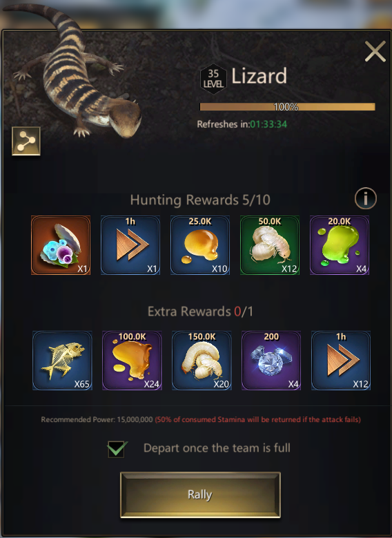Image resolution: width=392 pixels, height=538 pixels.
Task: Close the Lizard rally dialog
Action: pyautogui.click(x=375, y=52)
